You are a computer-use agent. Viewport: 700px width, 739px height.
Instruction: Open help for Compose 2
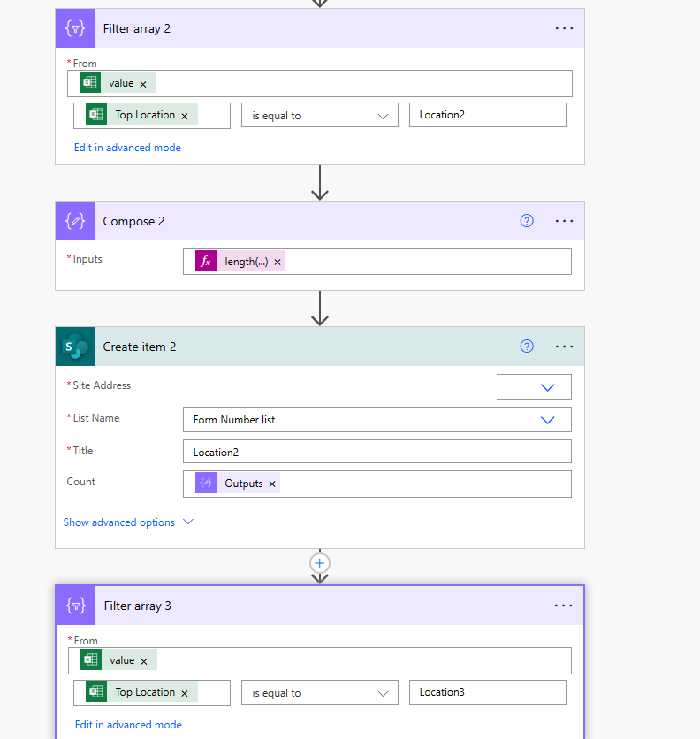[x=527, y=221]
